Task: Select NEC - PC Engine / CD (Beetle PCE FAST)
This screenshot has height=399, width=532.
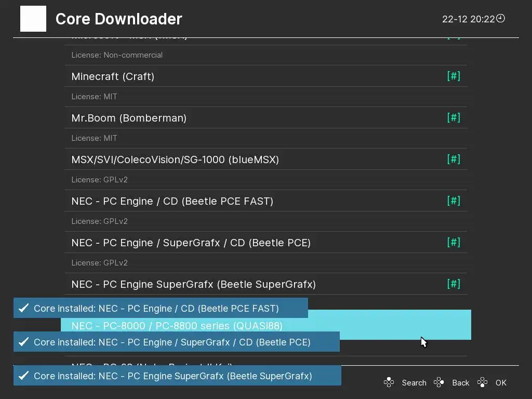Action: coord(172,201)
